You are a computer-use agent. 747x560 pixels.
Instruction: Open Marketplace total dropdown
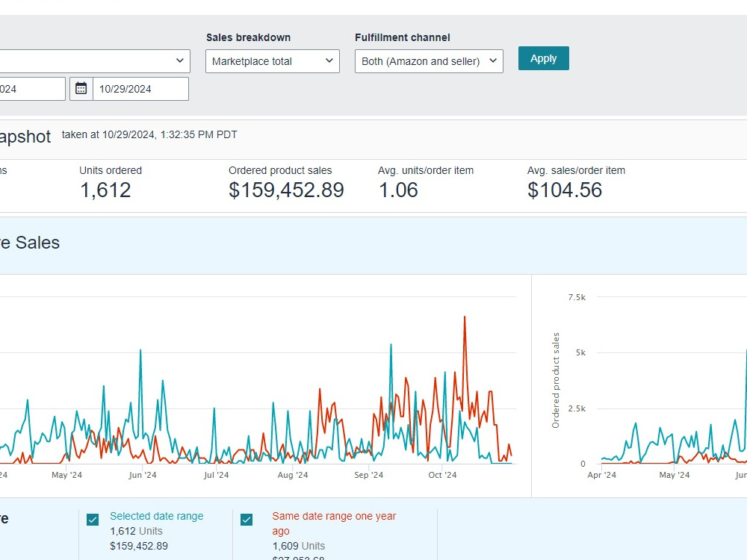point(273,61)
